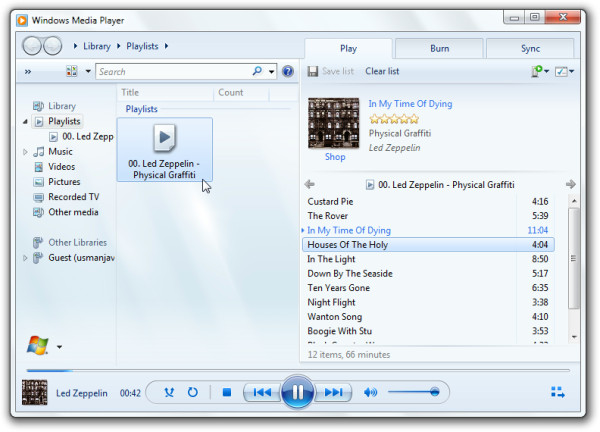Switch to the Burn tab
This screenshot has height=432, width=600.
coord(439,49)
